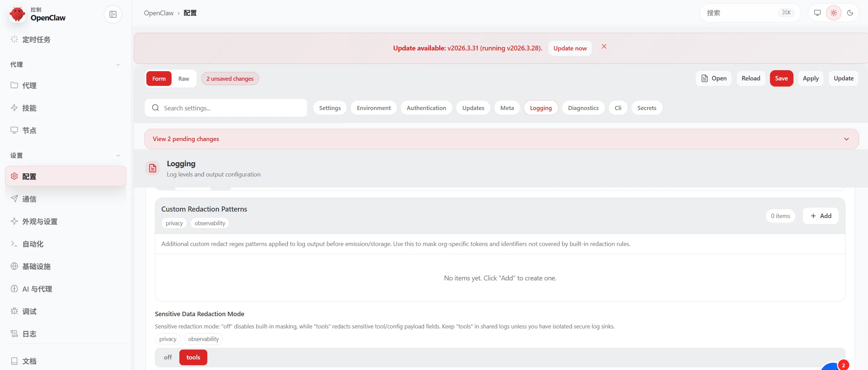Image resolution: width=868 pixels, height=370 pixels.
Task: Switch config editor to Raw mode
Action: (183, 79)
